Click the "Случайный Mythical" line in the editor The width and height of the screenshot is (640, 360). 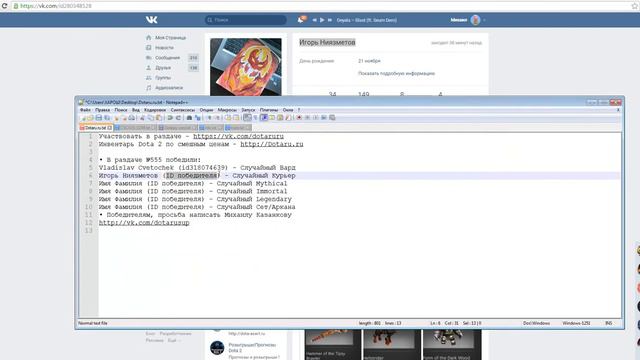point(193,184)
